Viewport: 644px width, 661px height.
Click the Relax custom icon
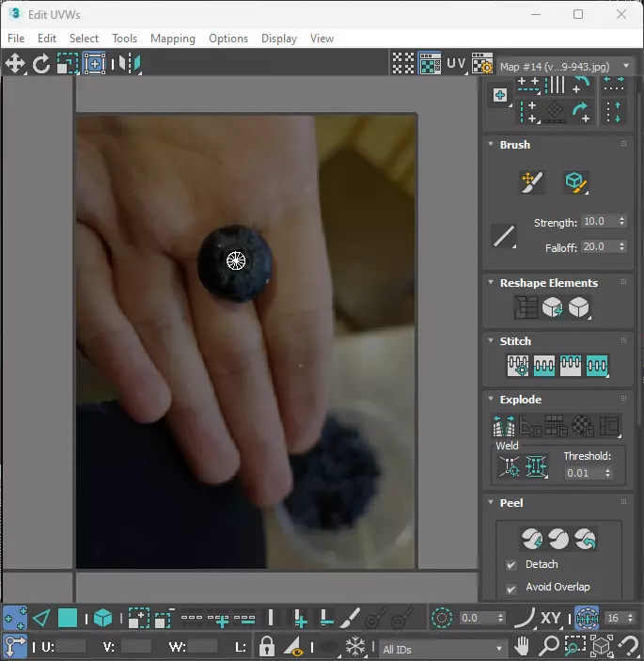click(579, 307)
